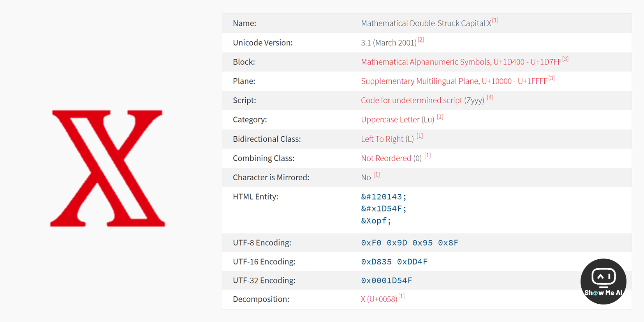Follow the Code for undetermined script link
The width and height of the screenshot is (644, 322).
point(412,100)
